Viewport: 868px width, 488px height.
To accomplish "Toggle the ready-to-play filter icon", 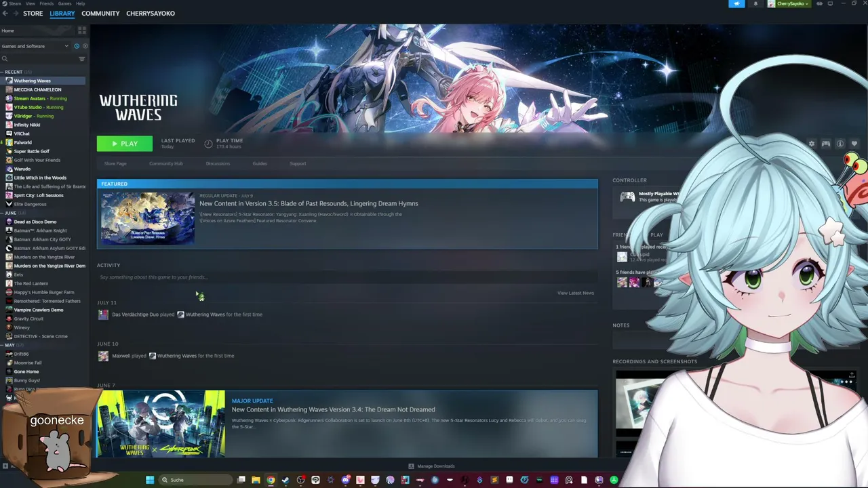I will point(85,46).
